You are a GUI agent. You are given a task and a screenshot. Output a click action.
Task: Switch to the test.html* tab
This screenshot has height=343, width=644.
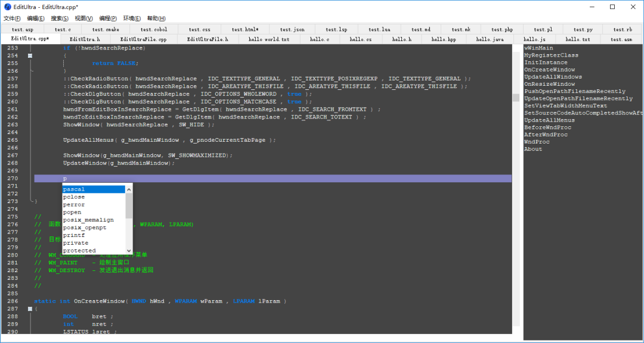245,30
